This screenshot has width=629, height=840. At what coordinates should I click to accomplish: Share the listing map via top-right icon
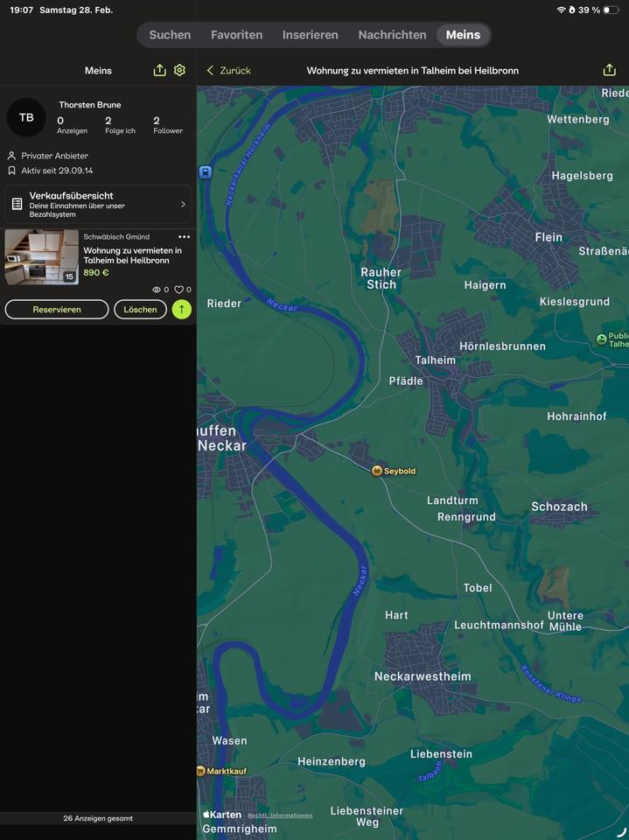click(x=610, y=70)
